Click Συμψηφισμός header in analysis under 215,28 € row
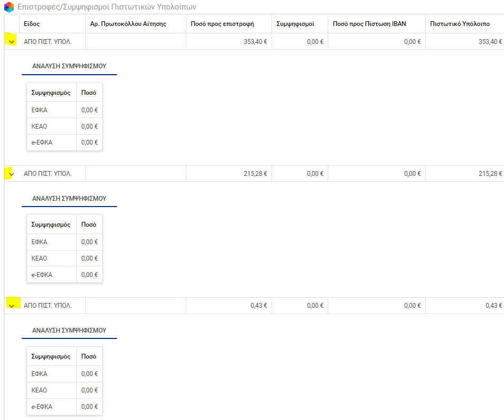 pos(51,225)
